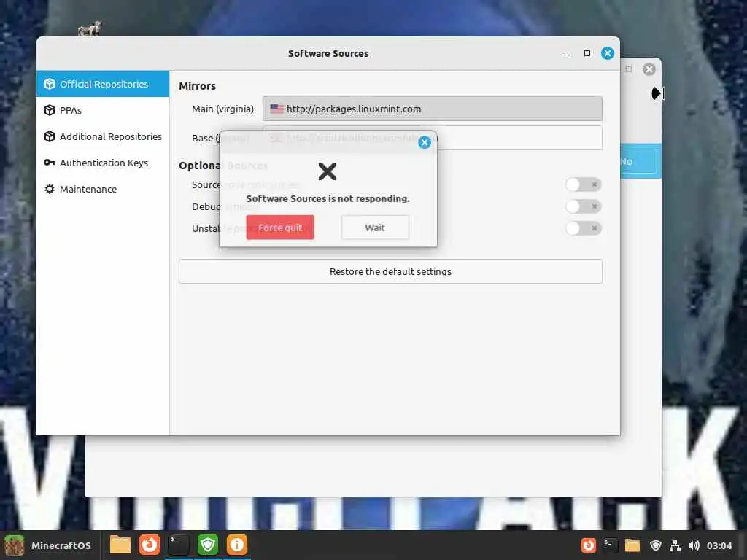The height and width of the screenshot is (560, 747).
Task: Toggle the Source code repositories switch
Action: pyautogui.click(x=583, y=184)
